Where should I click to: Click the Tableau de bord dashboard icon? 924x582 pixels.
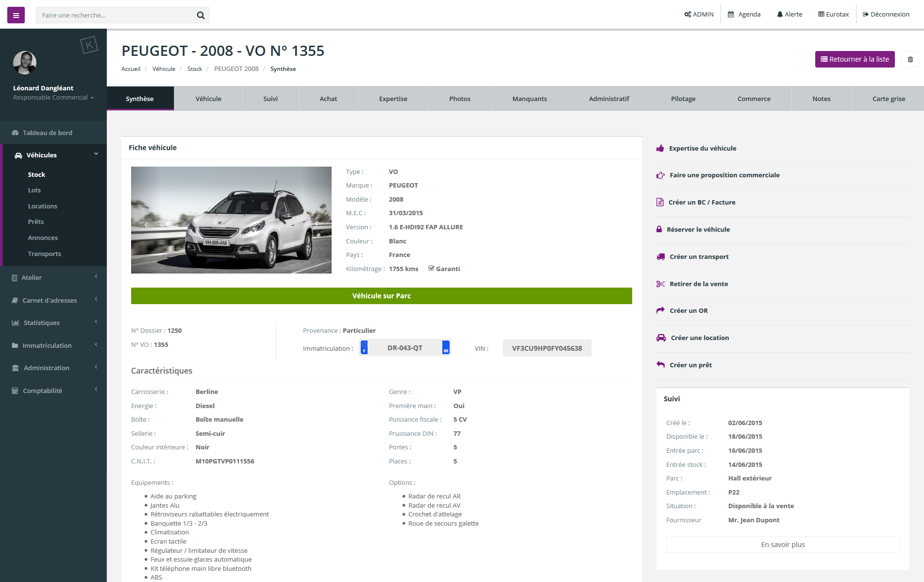tap(15, 133)
